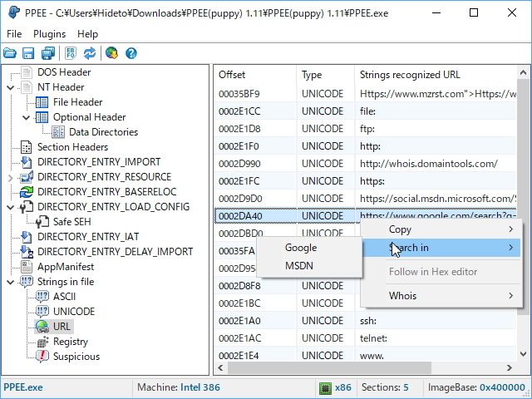Open the File menu

tap(14, 34)
